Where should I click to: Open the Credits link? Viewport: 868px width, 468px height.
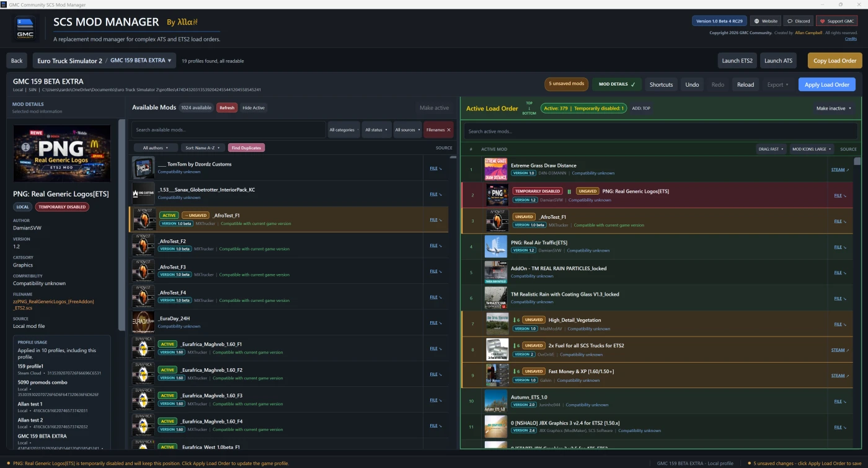tap(851, 39)
